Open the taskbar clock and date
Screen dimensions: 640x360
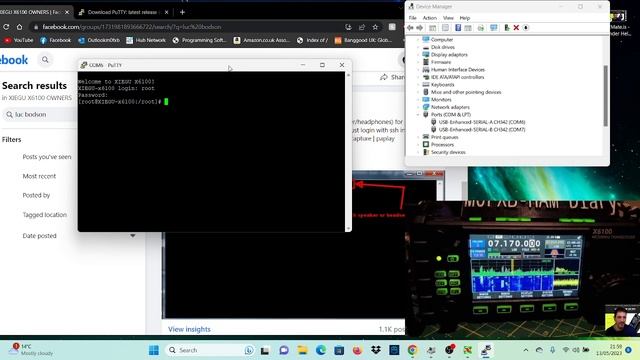click(609, 350)
